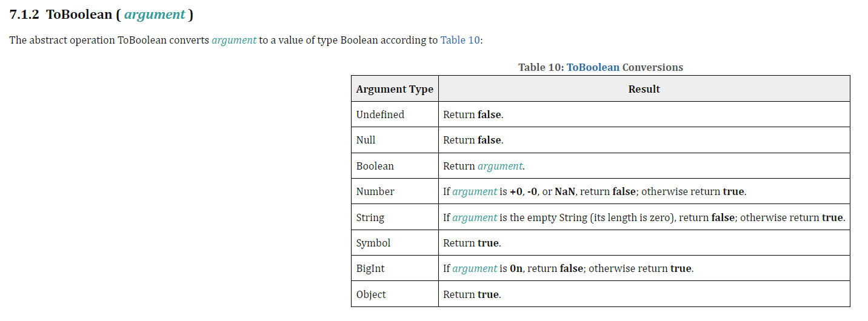Viewport: 868px width, 321px height.
Task: Click the bold 0n value in the BigInt row
Action: coord(516,268)
